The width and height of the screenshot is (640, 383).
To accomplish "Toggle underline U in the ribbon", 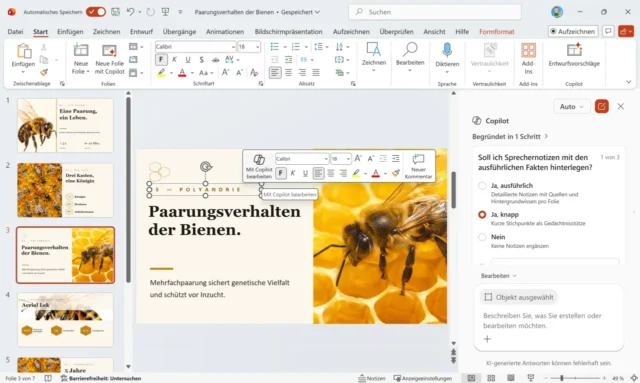I will pos(188,60).
